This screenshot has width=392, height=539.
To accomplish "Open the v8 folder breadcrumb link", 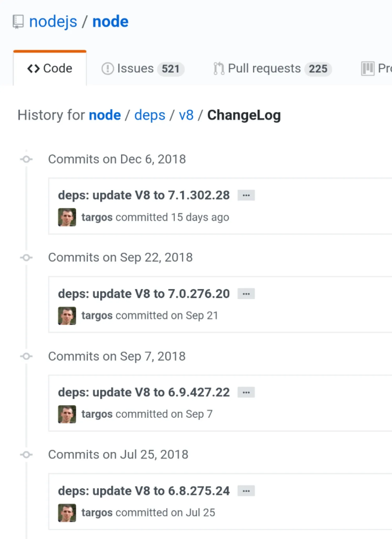I will click(186, 115).
